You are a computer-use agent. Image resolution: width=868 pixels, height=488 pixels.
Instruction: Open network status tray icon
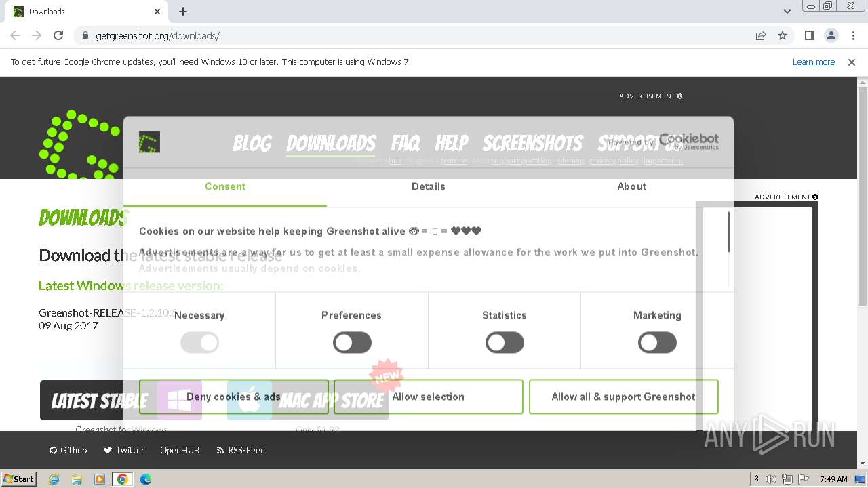[x=787, y=479]
